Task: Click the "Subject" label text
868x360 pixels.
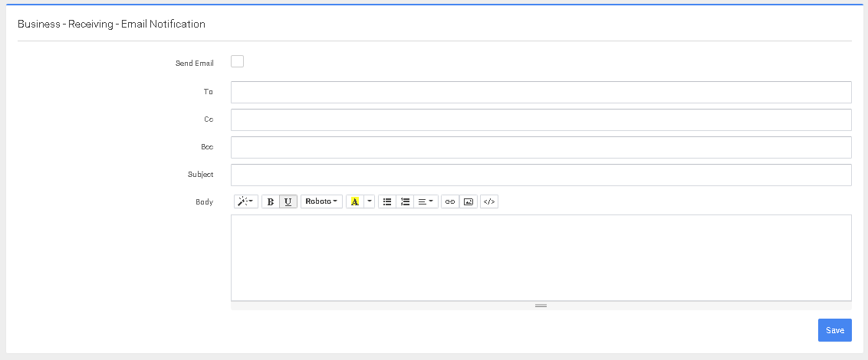Action: point(200,174)
